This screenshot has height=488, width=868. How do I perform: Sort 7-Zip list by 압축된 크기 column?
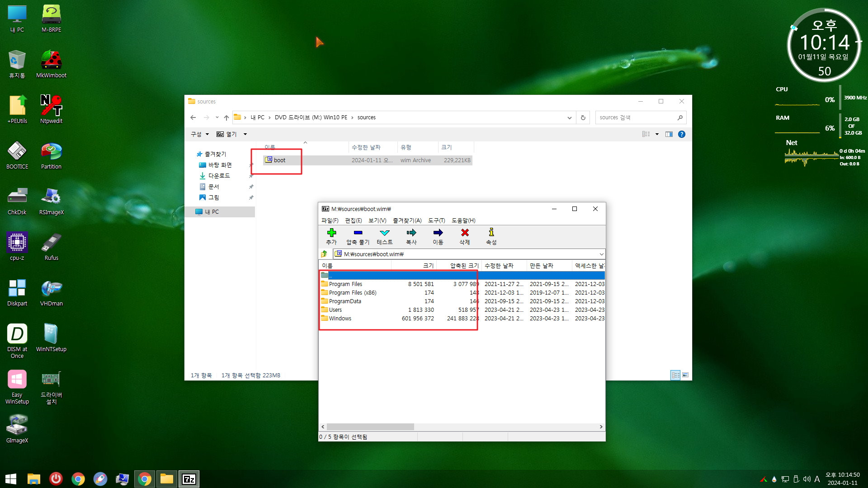point(459,266)
